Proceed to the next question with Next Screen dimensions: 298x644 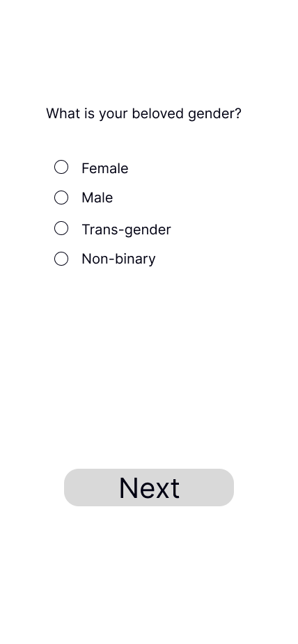coord(149,488)
